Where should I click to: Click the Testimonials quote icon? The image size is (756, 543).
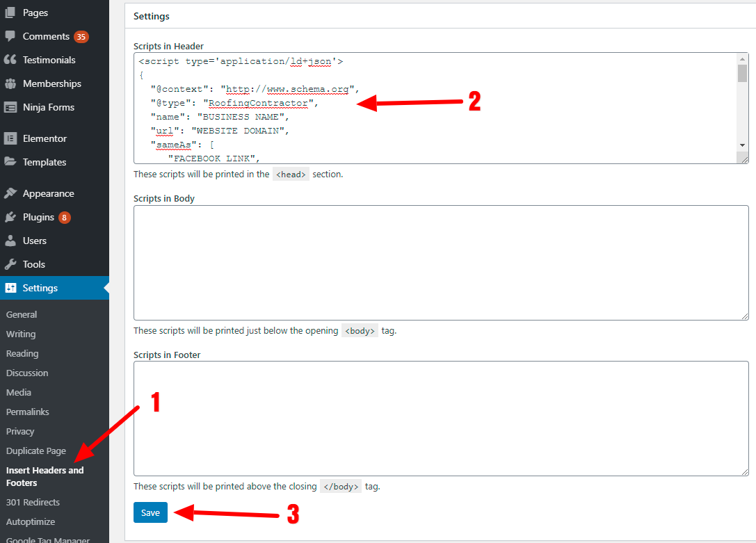coord(10,60)
